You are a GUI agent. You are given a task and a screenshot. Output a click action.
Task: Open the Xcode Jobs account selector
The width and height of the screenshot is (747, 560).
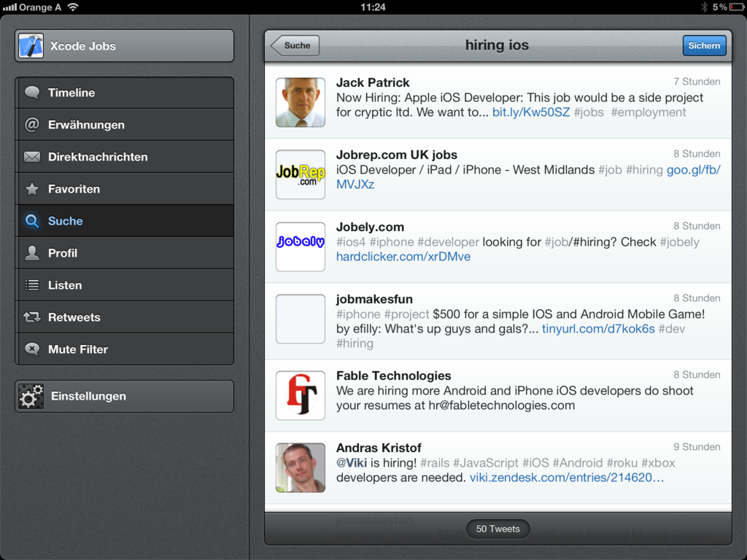pyautogui.click(x=124, y=46)
